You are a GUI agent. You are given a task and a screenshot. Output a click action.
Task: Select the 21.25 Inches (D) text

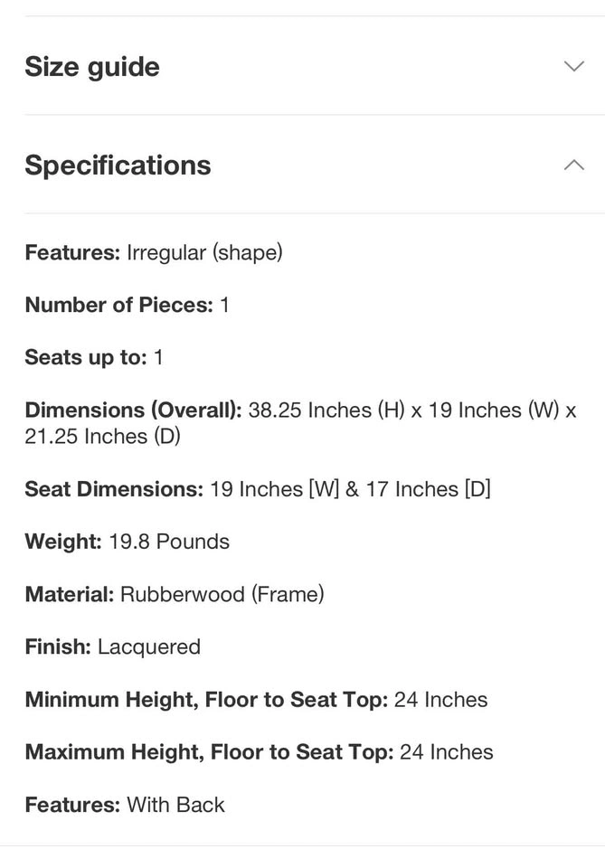pos(102,436)
